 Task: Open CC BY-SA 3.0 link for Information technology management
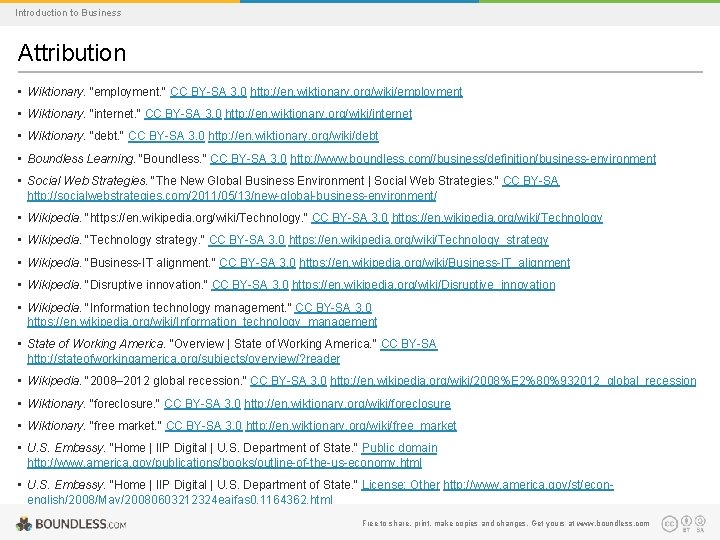pos(333,308)
